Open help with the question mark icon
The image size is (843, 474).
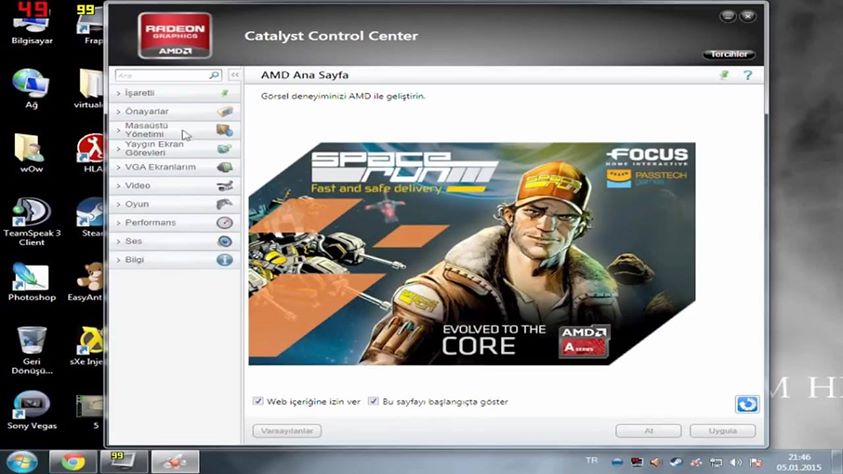point(748,75)
